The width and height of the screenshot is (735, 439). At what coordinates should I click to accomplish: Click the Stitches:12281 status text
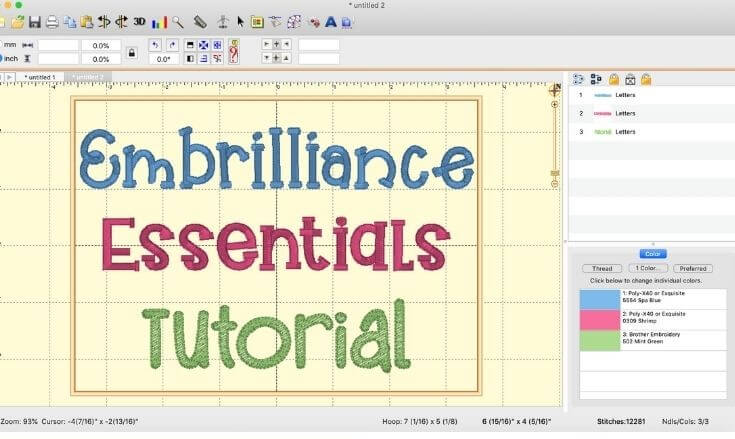pos(621,421)
